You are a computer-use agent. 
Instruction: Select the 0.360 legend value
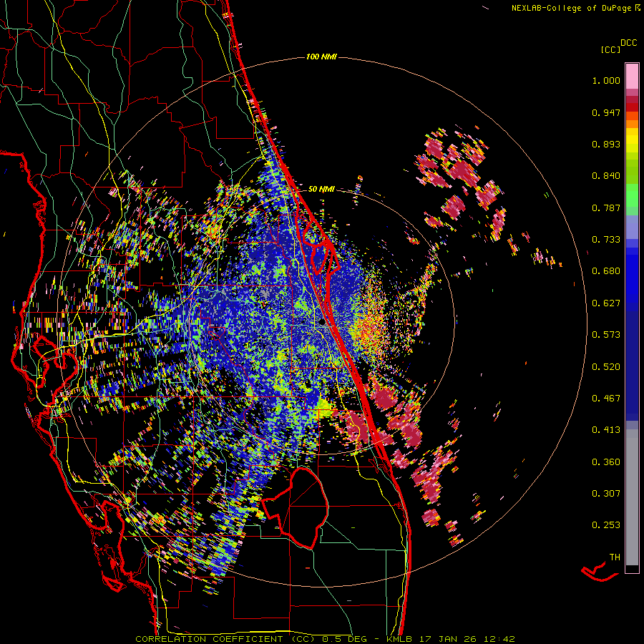(x=606, y=462)
